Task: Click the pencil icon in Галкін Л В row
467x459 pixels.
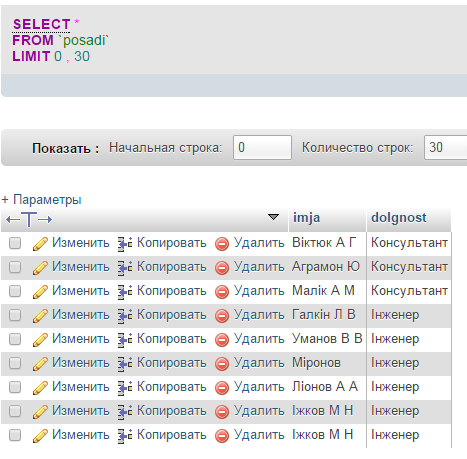Action: pyautogui.click(x=40, y=316)
